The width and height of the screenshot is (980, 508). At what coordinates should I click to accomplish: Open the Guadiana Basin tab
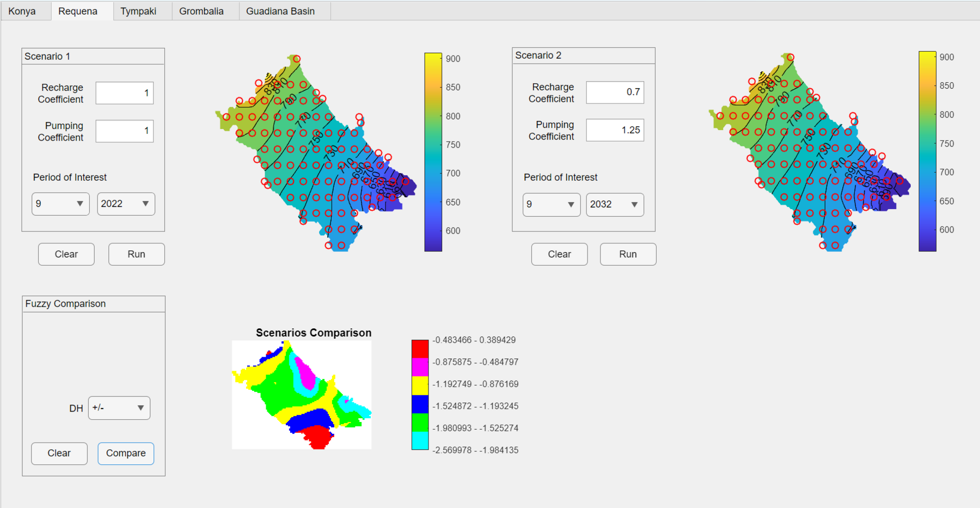coord(280,11)
